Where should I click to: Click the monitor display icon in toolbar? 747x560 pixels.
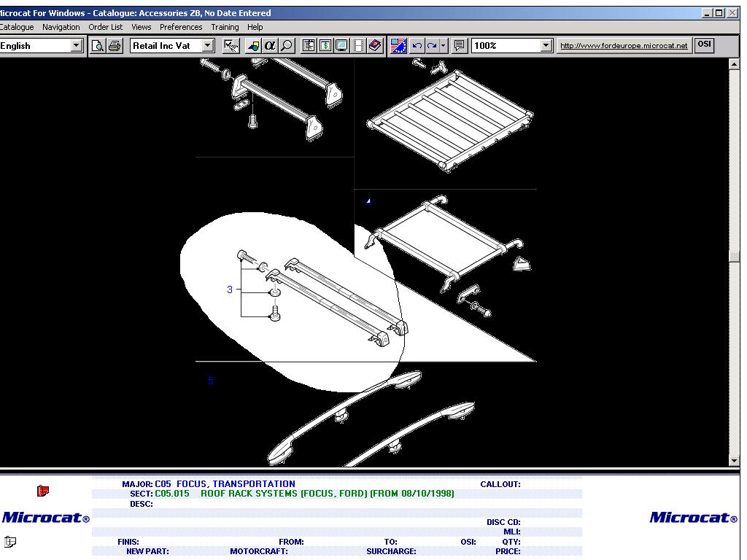(341, 46)
